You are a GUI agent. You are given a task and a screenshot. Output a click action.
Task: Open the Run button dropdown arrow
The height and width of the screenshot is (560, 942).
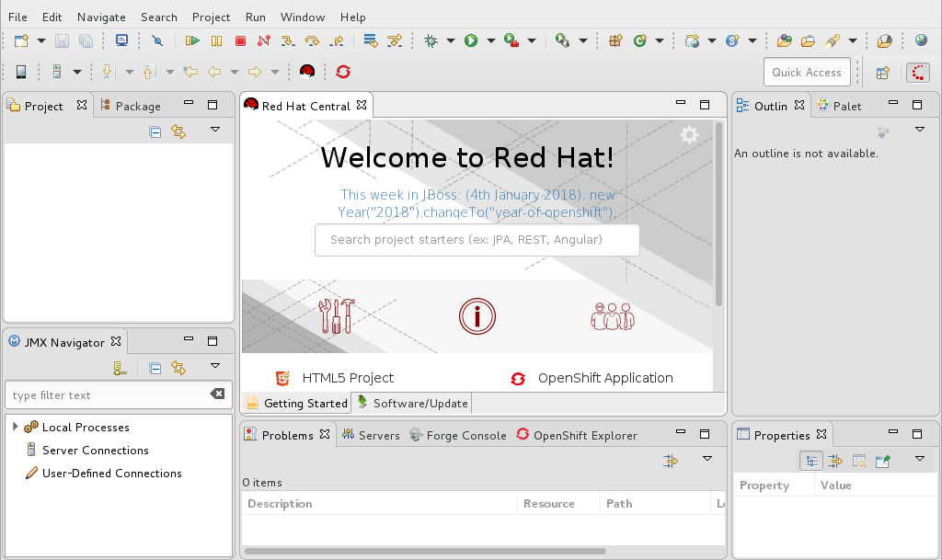click(491, 41)
